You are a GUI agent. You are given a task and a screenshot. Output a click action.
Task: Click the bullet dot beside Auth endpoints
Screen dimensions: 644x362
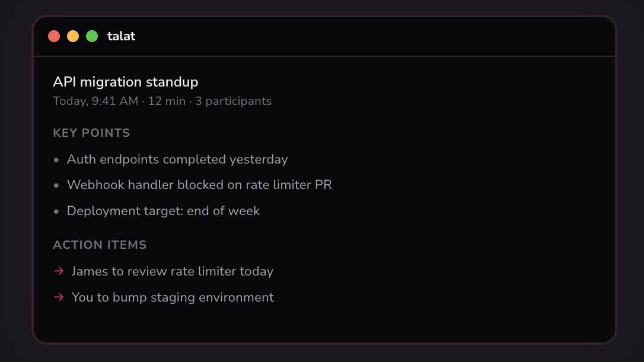click(x=56, y=160)
